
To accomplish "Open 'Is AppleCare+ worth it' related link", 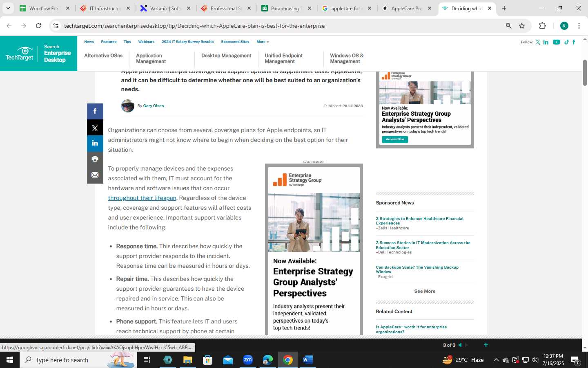I will 411,330.
